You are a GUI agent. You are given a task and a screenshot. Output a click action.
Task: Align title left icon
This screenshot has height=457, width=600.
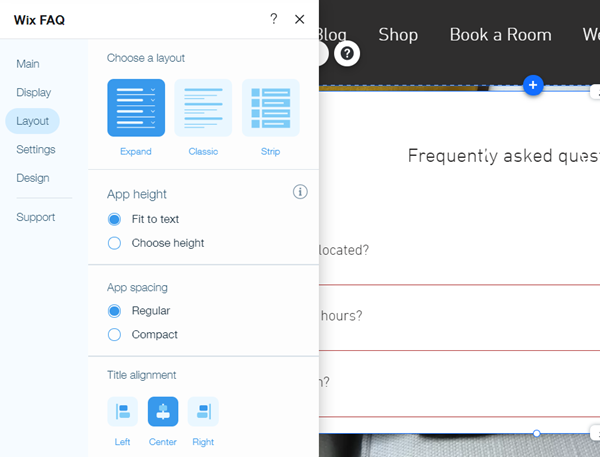click(122, 411)
